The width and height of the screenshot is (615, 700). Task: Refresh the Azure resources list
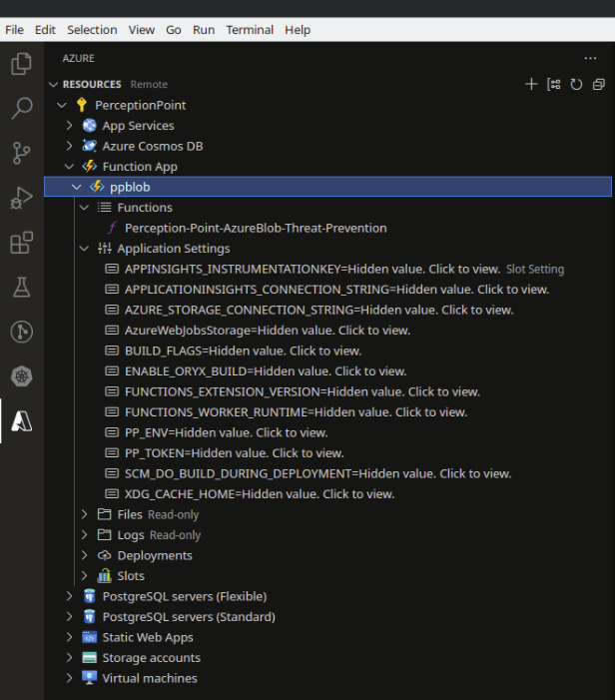coord(576,85)
